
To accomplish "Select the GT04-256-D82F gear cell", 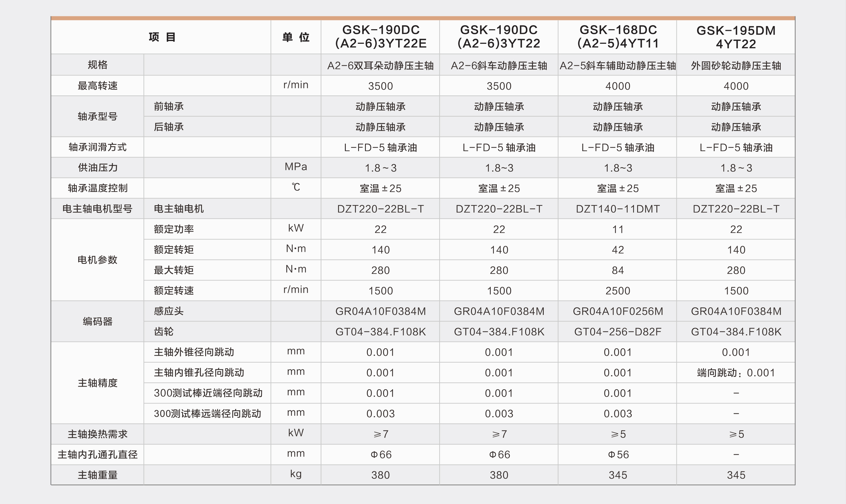I will [x=618, y=331].
